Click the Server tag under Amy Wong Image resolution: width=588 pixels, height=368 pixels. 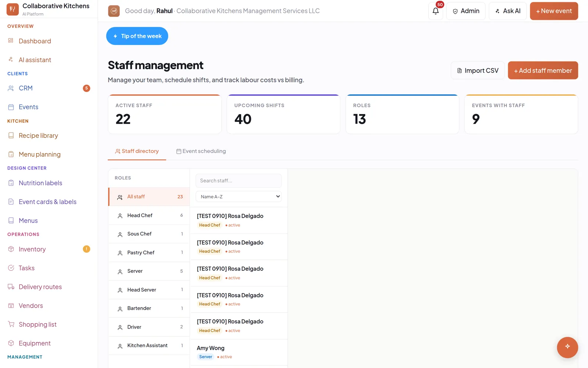[x=205, y=357]
